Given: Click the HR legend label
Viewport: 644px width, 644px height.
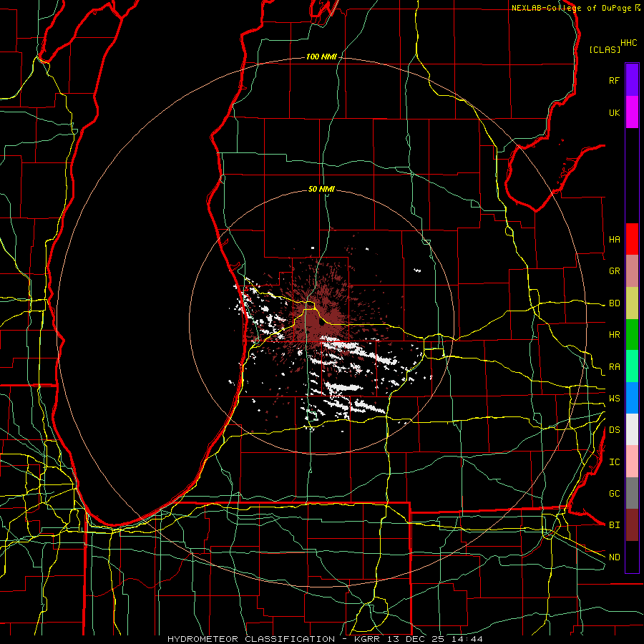Looking at the screenshot, I should (614, 335).
